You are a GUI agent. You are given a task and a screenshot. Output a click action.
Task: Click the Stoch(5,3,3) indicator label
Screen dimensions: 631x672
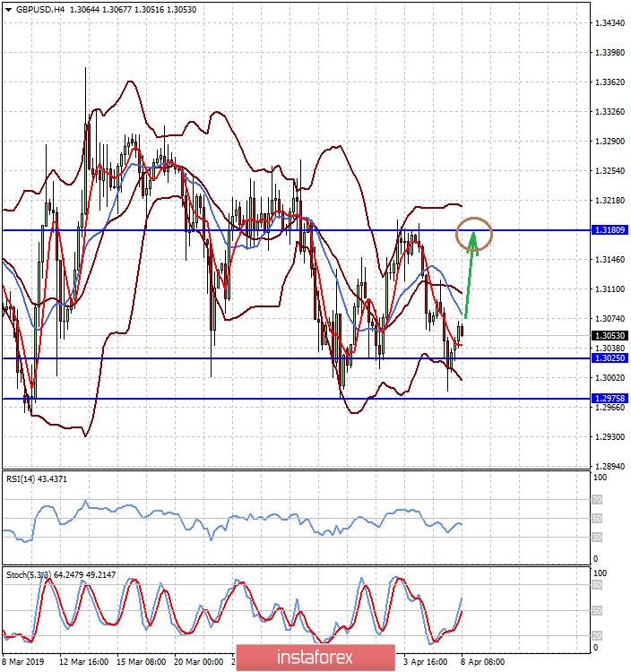60,575
